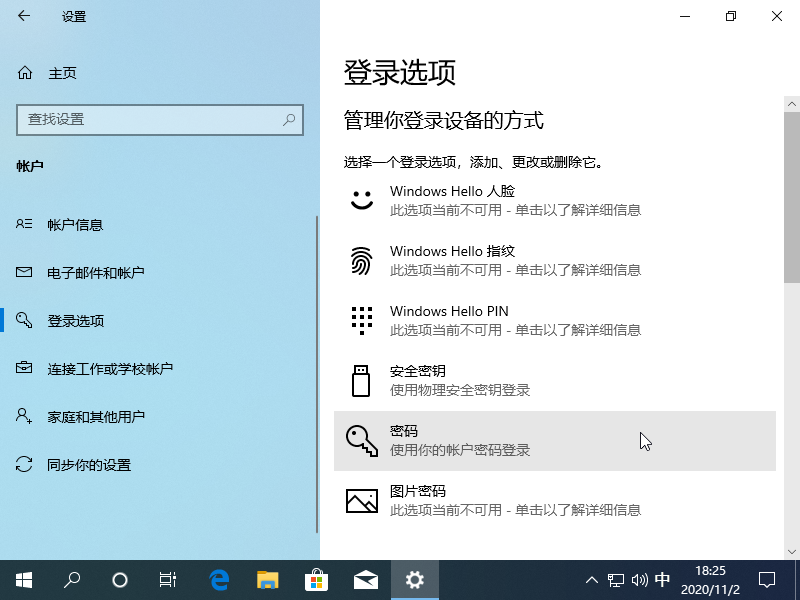Image resolution: width=800 pixels, height=600 pixels.
Task: Open the Mail app from the taskbar
Action: [366, 579]
